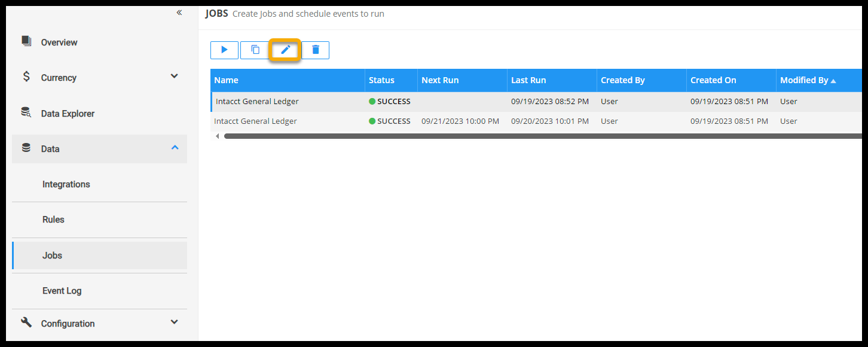The height and width of the screenshot is (347, 868).
Task: Collapse the sidebar with double-chevron icon
Action: pyautogui.click(x=179, y=13)
